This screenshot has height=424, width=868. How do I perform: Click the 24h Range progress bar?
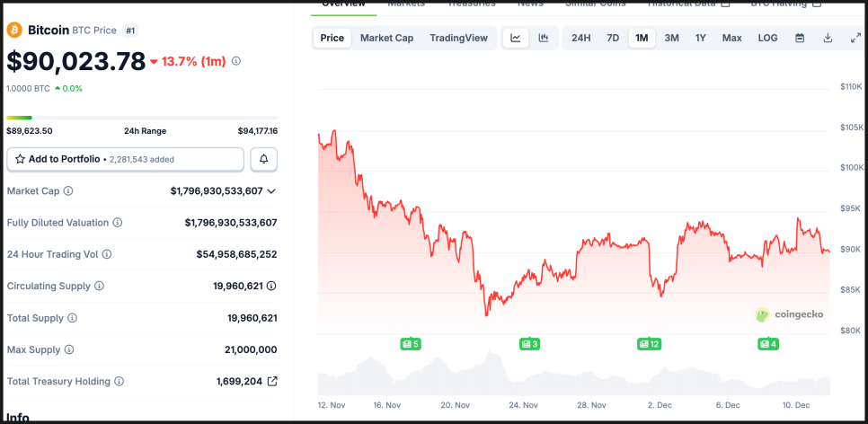[x=142, y=118]
